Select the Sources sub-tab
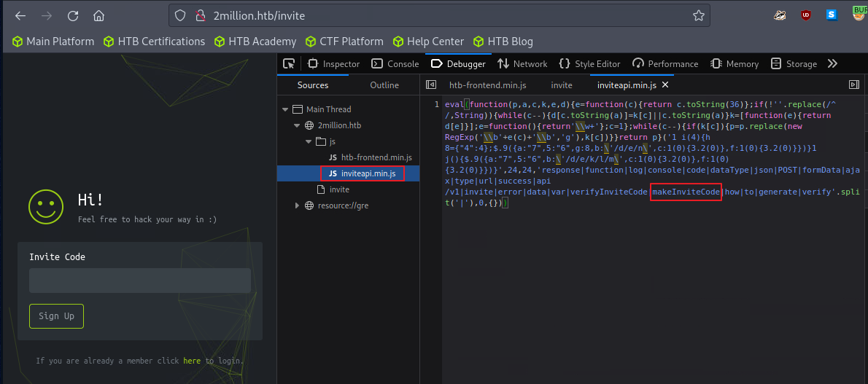 coord(313,85)
